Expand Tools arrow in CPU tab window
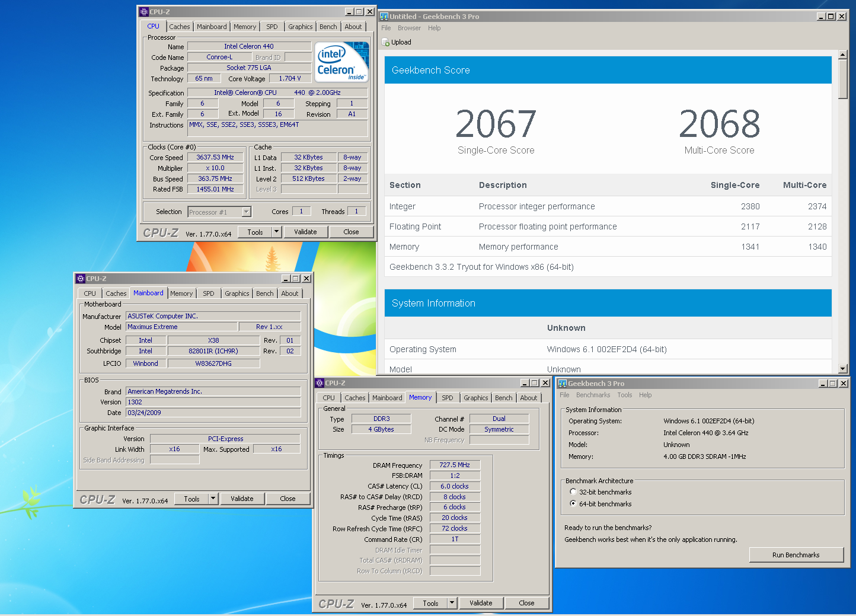This screenshot has width=856, height=616. (x=277, y=232)
